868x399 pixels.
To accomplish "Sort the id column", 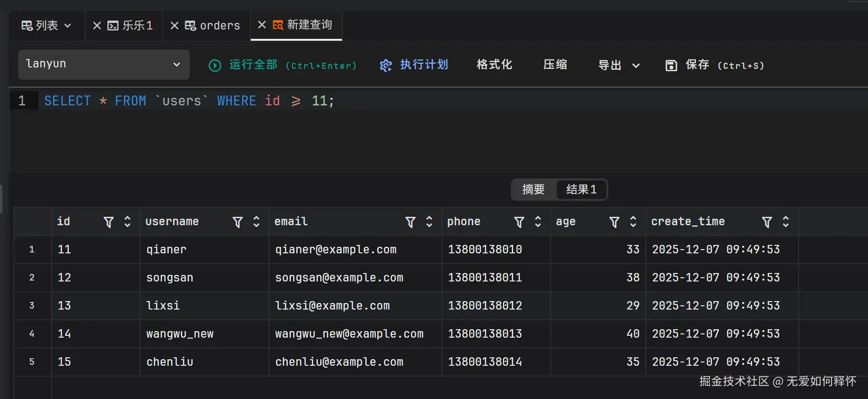I will (127, 222).
